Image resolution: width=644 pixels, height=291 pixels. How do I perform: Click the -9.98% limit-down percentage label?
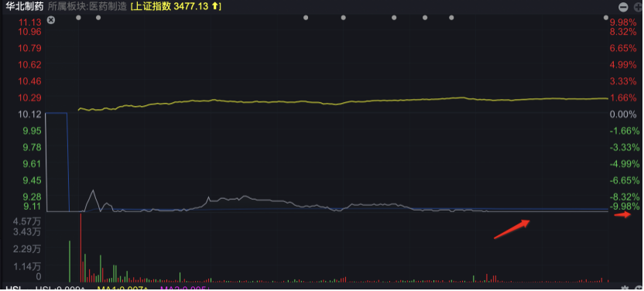pyautogui.click(x=625, y=206)
